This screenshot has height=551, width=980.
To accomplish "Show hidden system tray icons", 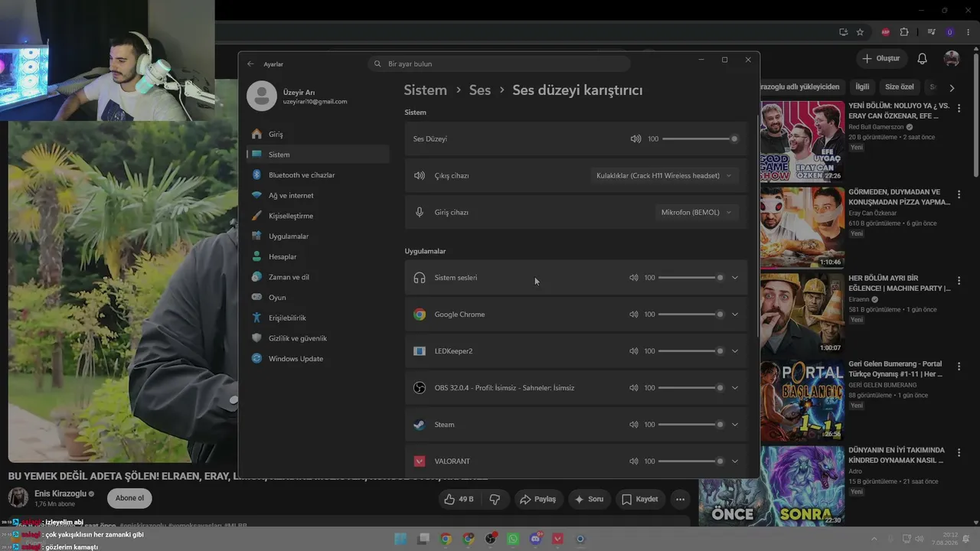I will click(874, 540).
